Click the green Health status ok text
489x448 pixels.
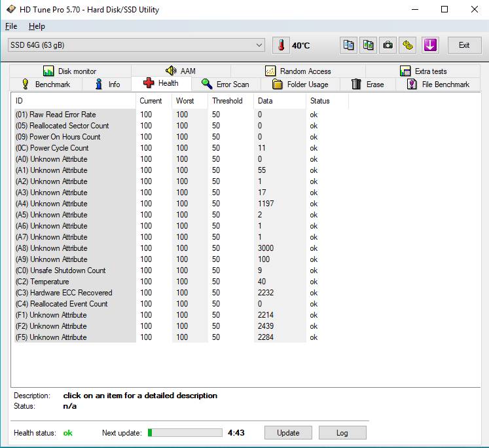67,433
